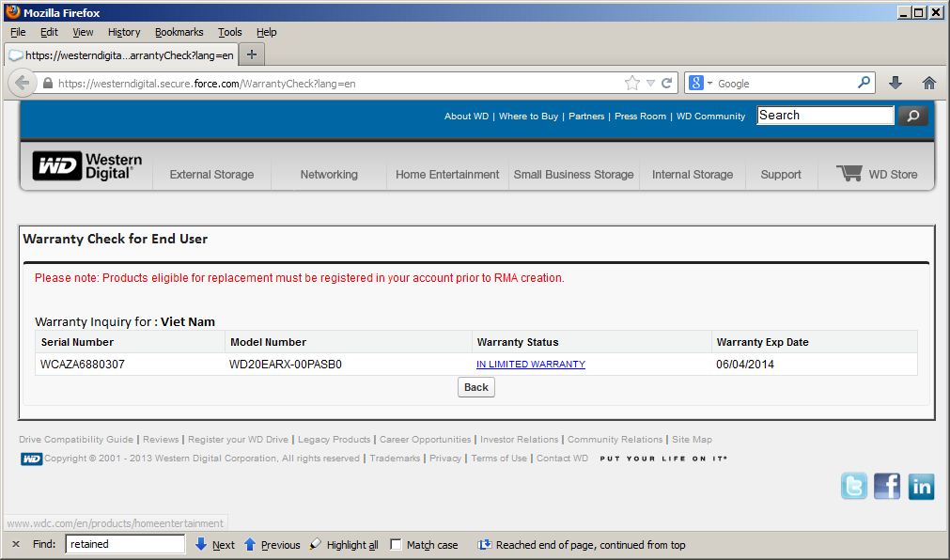Open the Site Map footer link
This screenshot has width=950, height=560.
[692, 440]
